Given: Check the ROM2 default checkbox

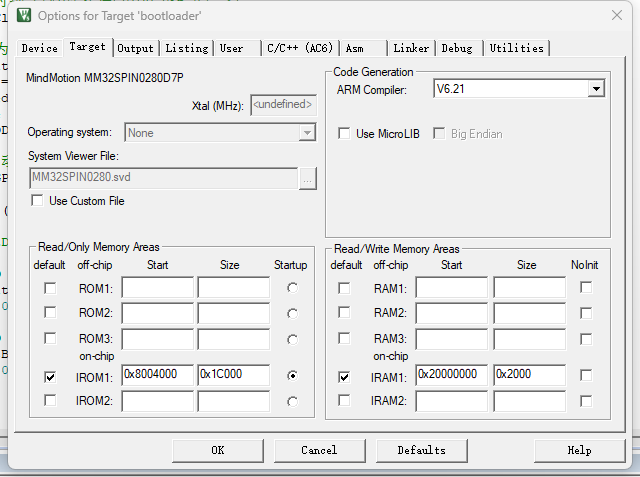Looking at the screenshot, I should pos(50,313).
